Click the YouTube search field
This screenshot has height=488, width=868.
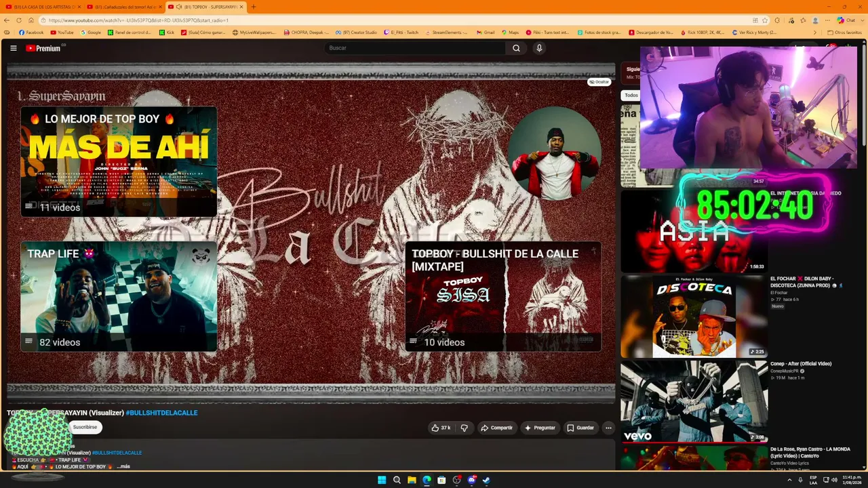[x=414, y=48]
